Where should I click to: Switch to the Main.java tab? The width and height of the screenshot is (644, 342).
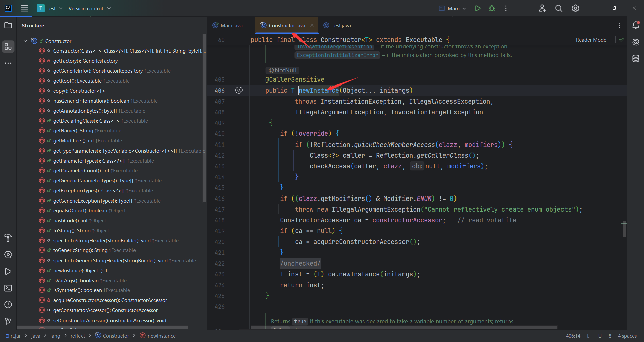point(228,25)
